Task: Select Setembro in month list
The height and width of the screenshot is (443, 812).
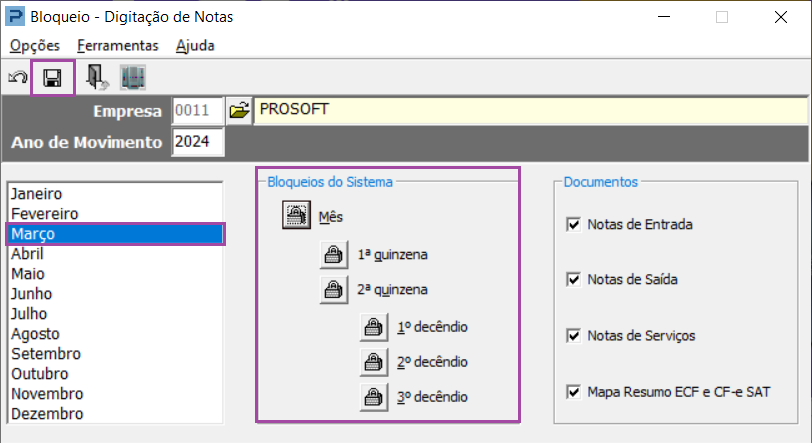Action: coord(115,354)
